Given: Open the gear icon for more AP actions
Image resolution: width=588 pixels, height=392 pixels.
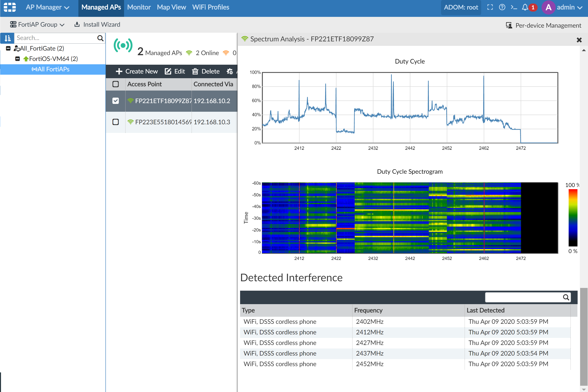Looking at the screenshot, I should [x=230, y=71].
